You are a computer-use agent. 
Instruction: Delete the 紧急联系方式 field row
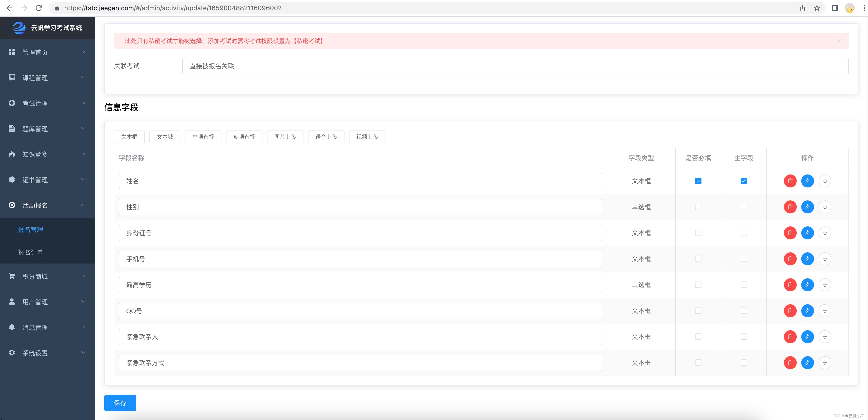click(x=790, y=362)
